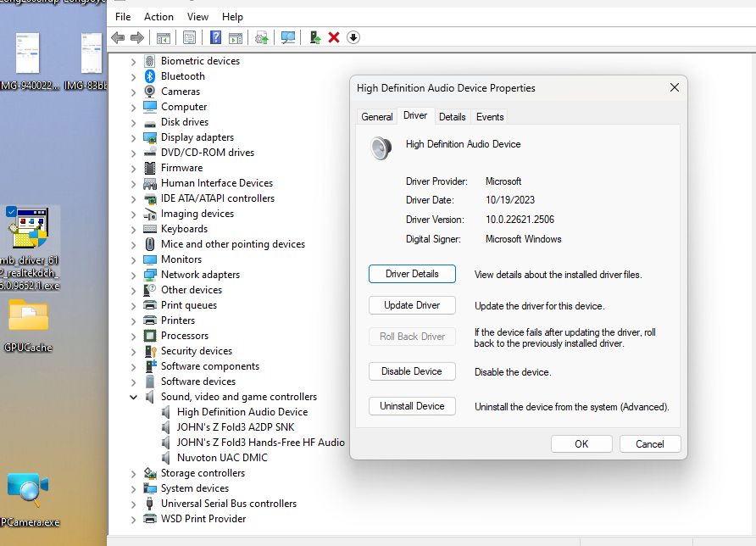Image resolution: width=756 pixels, height=546 pixels.
Task: Click the Disable Device button
Action: pos(412,371)
